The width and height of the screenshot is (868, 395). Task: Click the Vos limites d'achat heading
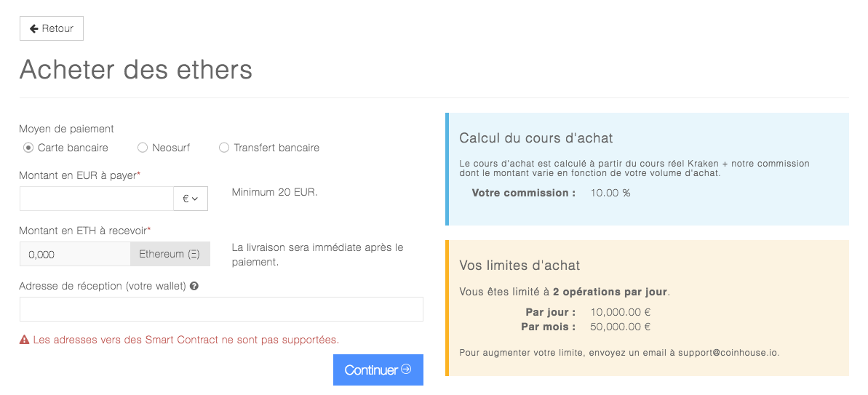click(519, 266)
